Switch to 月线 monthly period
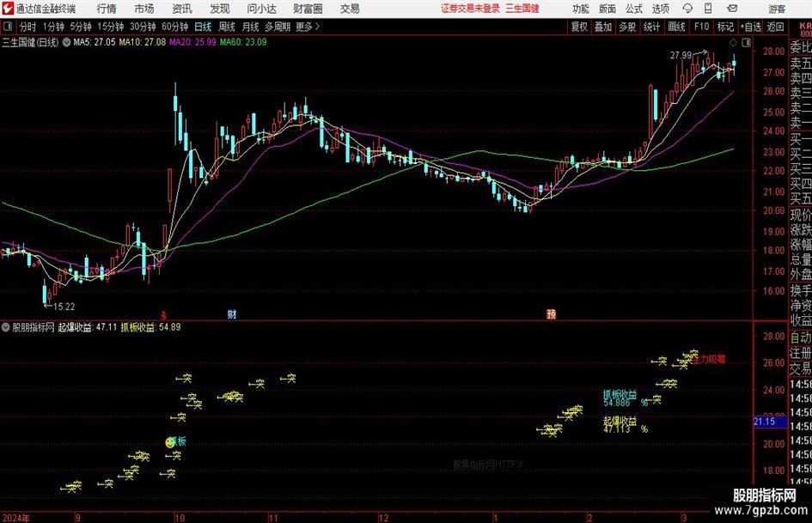The width and height of the screenshot is (812, 523). [x=251, y=27]
